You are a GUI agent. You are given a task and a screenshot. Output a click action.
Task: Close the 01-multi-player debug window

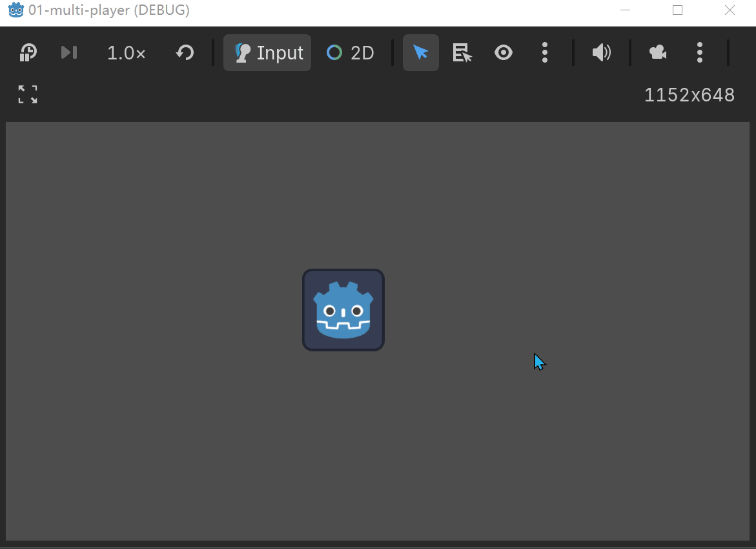coord(730,10)
